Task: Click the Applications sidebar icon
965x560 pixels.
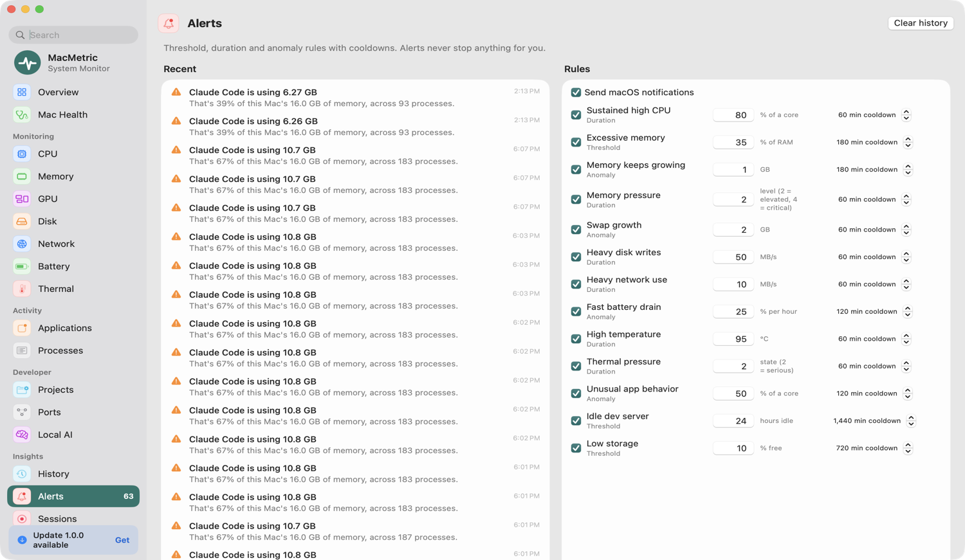Action: [22, 328]
